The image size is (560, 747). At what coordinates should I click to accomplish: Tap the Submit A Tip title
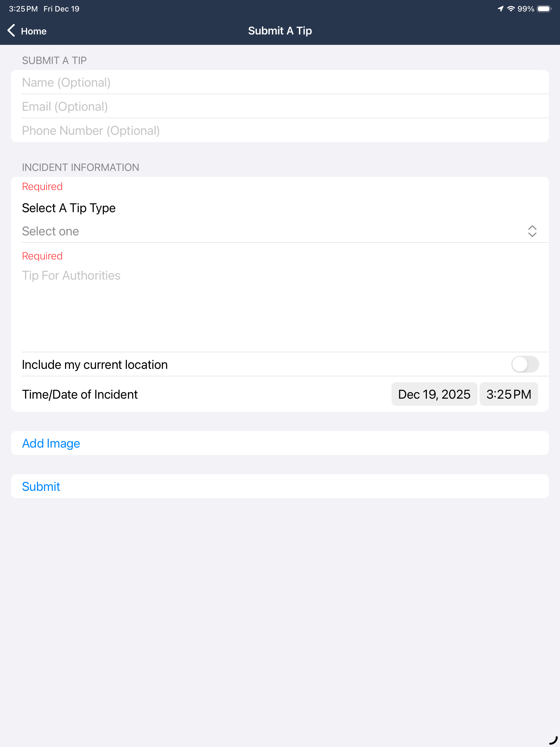280,31
